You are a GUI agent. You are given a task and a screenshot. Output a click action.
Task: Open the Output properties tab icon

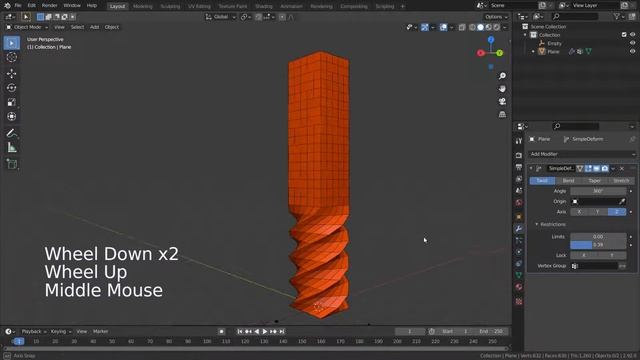pyautogui.click(x=519, y=167)
